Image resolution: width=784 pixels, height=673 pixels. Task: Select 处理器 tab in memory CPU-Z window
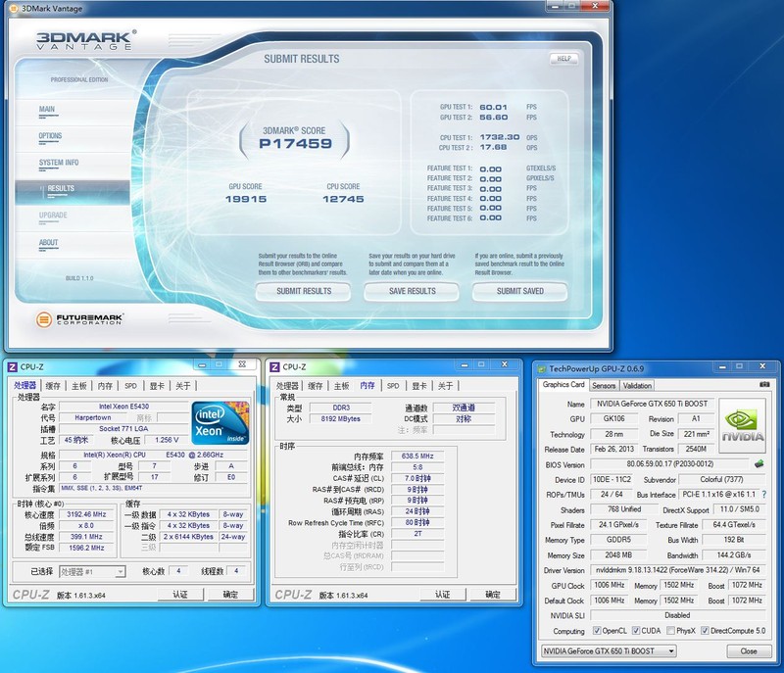point(287,386)
